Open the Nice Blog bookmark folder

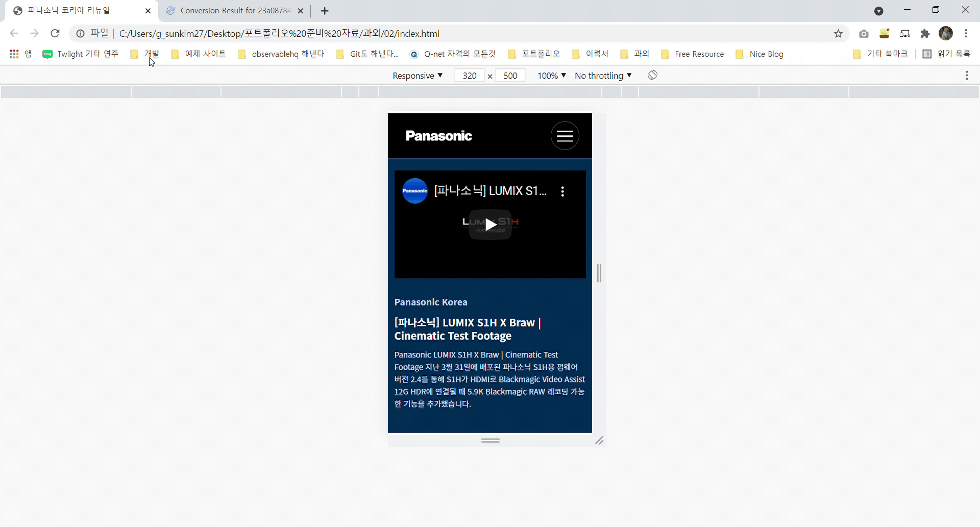tap(759, 54)
